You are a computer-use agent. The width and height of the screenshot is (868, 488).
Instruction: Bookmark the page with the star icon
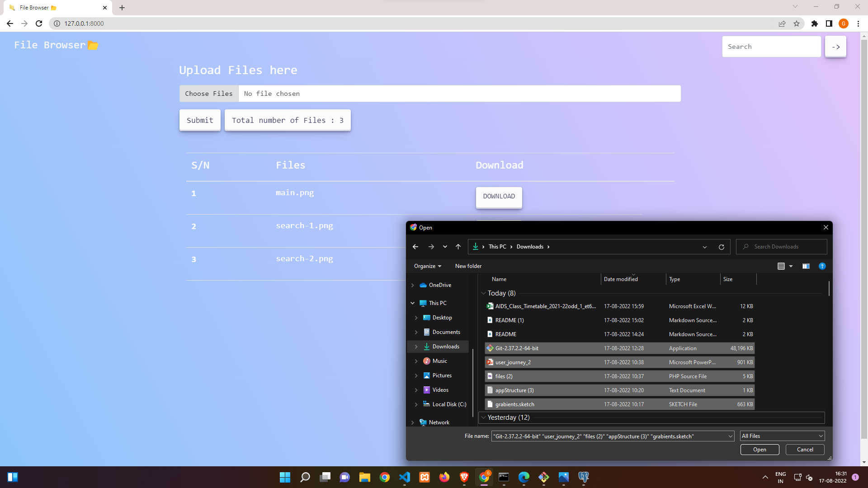pos(797,23)
